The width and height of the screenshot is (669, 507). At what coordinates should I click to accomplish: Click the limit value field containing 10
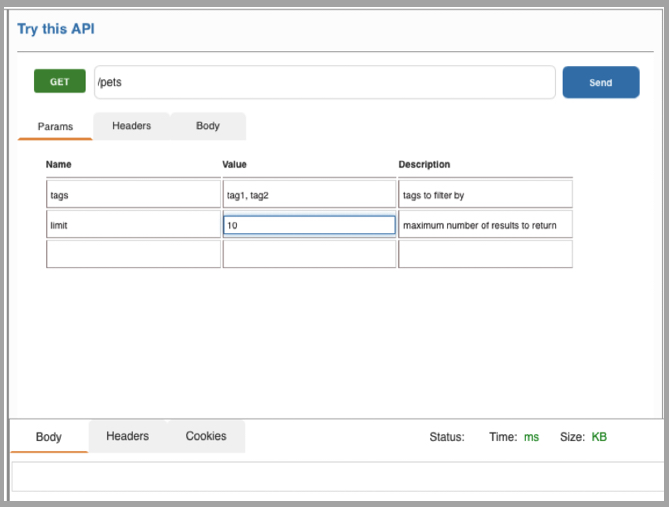pos(309,225)
